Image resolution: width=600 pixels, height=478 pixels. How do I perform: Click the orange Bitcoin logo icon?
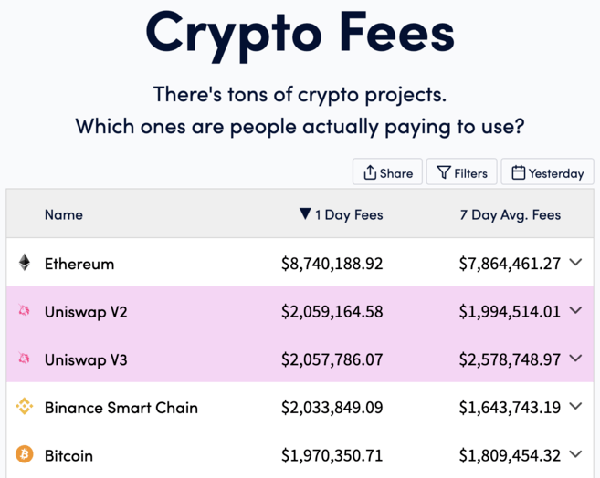[24, 455]
